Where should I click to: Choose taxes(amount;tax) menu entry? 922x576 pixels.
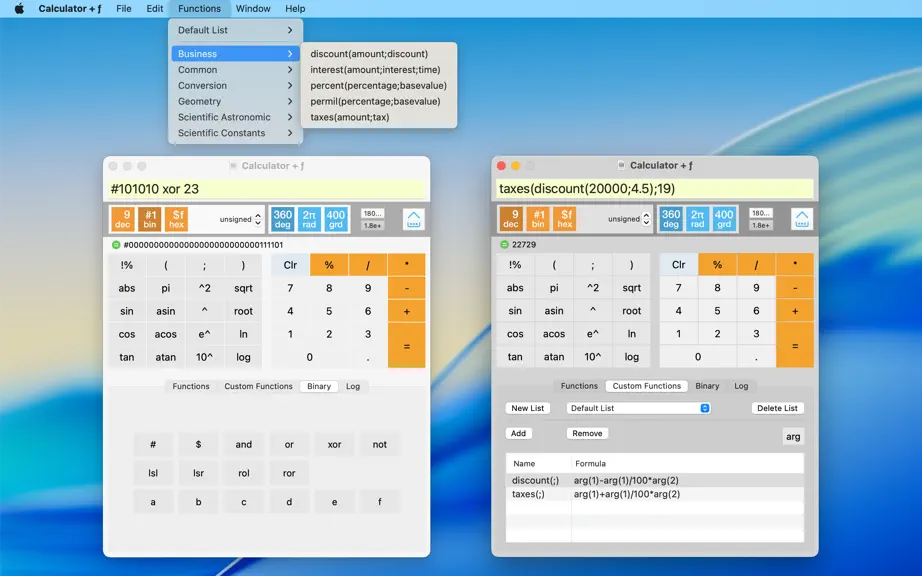click(379, 117)
